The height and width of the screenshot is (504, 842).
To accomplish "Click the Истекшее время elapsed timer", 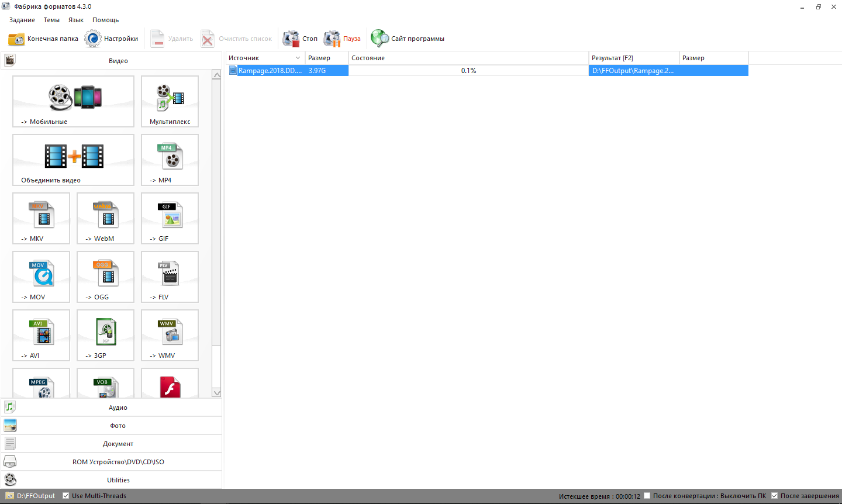I will tap(599, 496).
